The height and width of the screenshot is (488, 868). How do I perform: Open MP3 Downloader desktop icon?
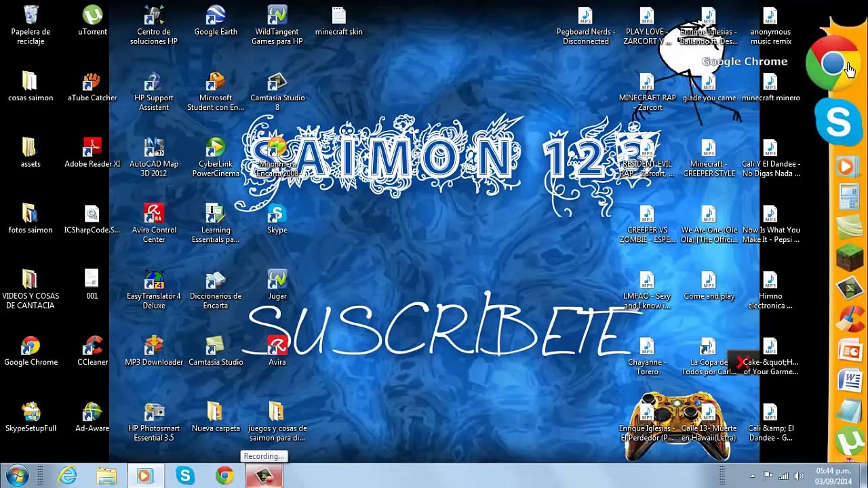coord(154,350)
